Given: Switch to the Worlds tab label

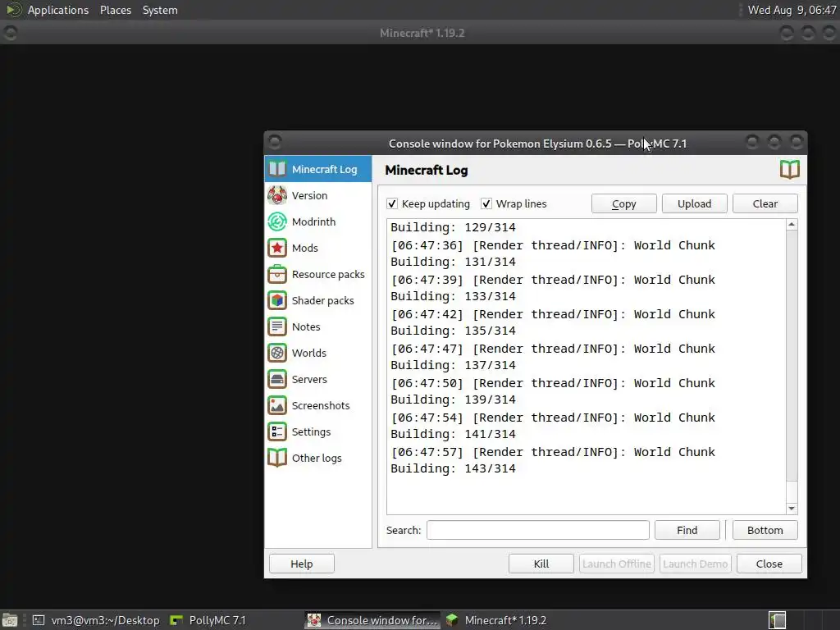Looking at the screenshot, I should tap(309, 353).
